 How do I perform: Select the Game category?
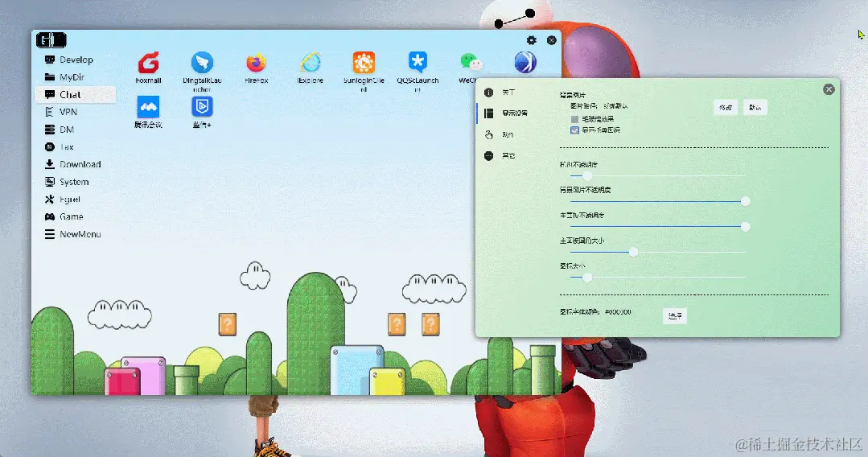pyautogui.click(x=76, y=216)
